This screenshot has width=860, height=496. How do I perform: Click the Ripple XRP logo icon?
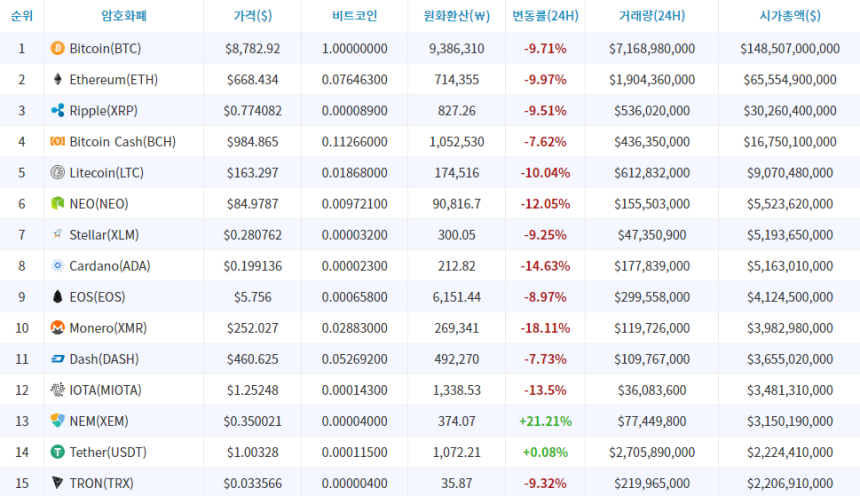pyautogui.click(x=58, y=110)
